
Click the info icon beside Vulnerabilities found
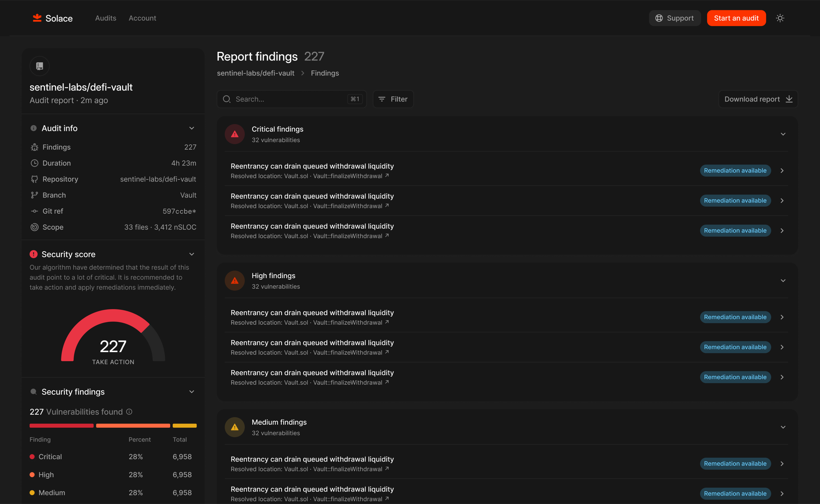[x=129, y=412]
